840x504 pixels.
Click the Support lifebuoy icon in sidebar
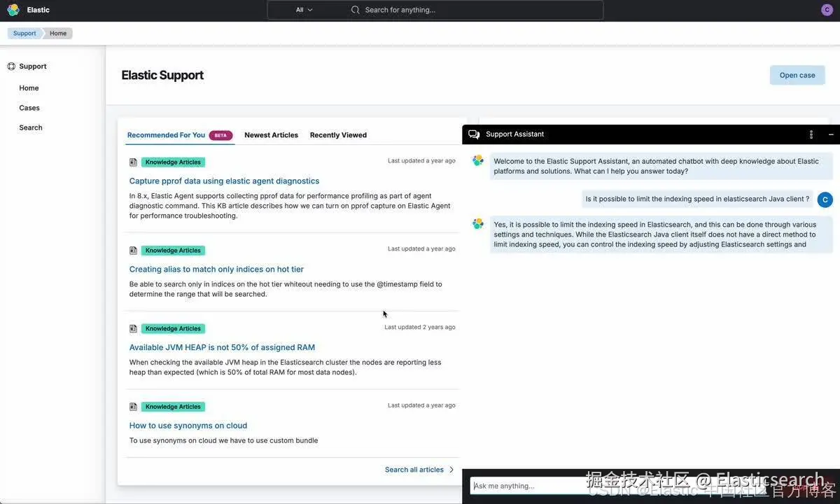[x=11, y=66]
